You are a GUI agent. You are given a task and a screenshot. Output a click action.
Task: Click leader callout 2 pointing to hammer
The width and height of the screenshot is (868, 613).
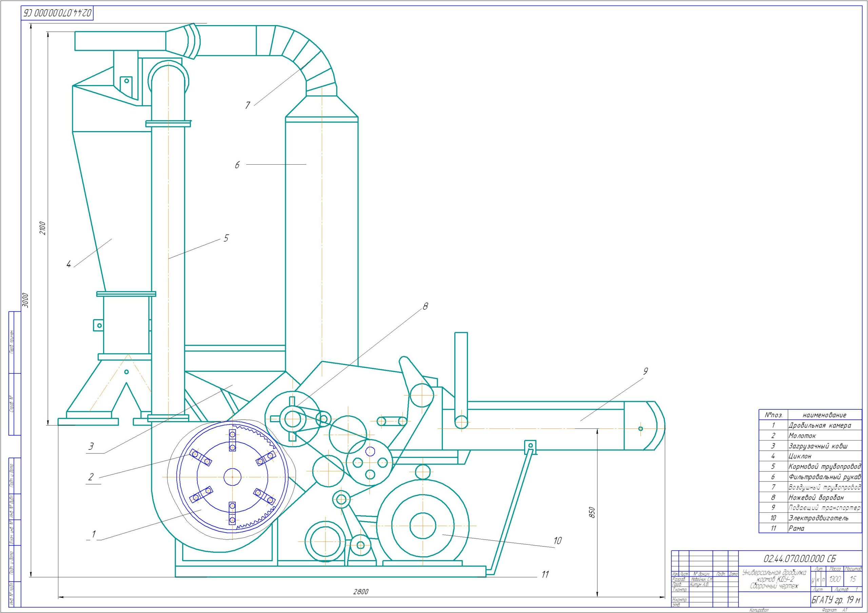pos(91,477)
